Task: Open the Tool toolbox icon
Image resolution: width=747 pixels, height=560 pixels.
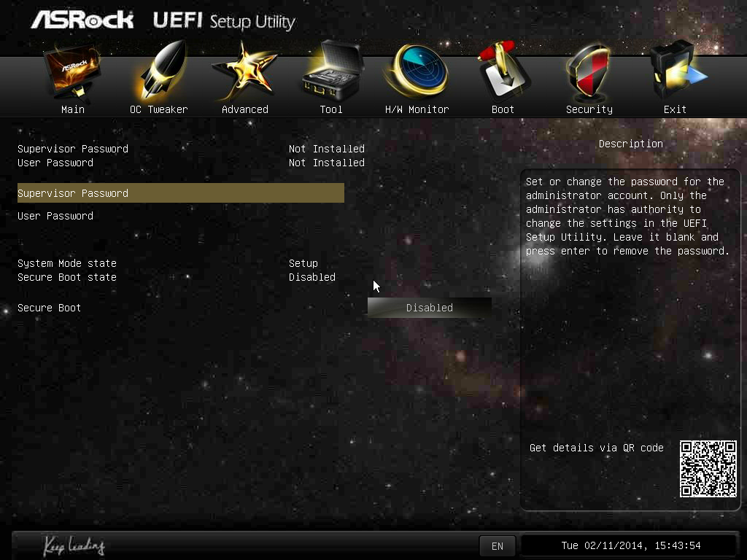Action: coord(331,73)
